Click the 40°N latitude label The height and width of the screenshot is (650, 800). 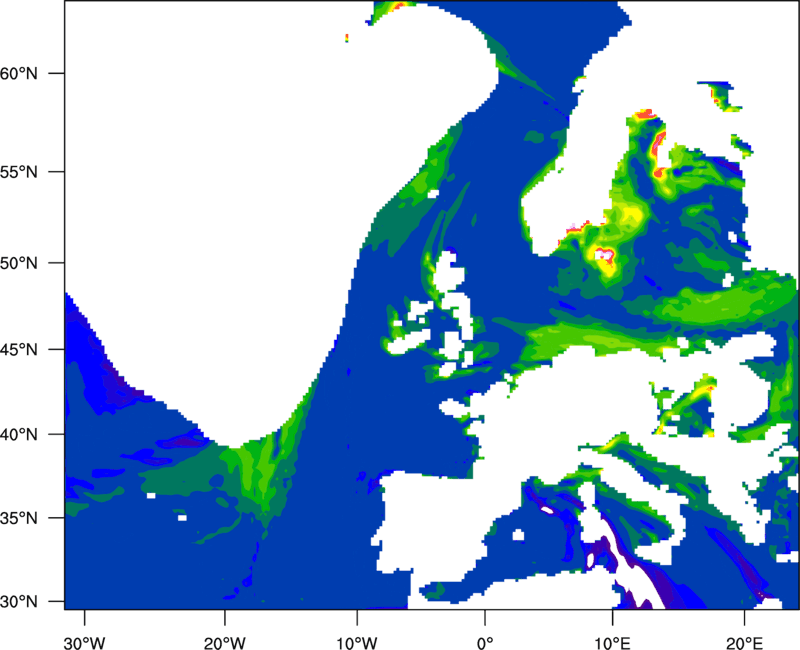[x=19, y=435]
